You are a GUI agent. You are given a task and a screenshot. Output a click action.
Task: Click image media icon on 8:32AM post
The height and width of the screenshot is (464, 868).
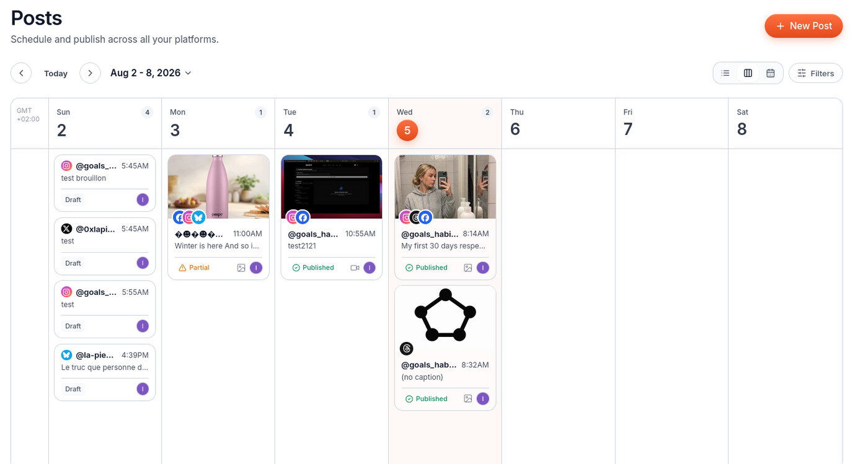pos(468,399)
